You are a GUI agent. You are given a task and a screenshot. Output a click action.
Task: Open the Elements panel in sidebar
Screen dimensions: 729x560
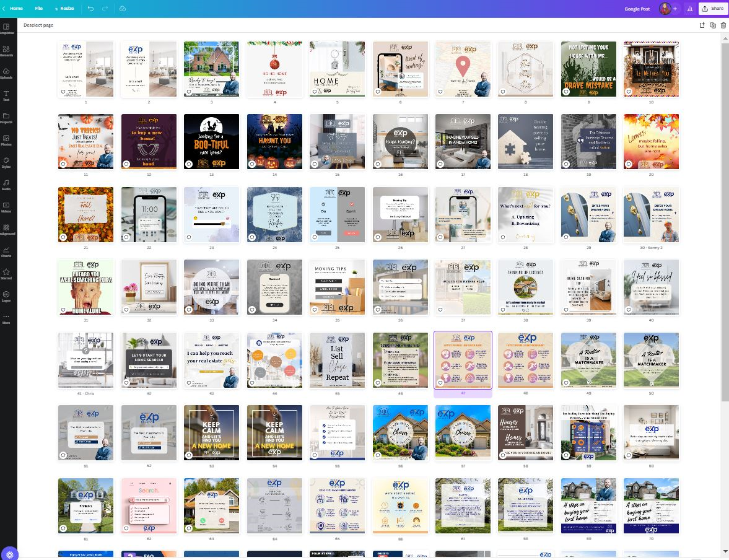point(6,51)
